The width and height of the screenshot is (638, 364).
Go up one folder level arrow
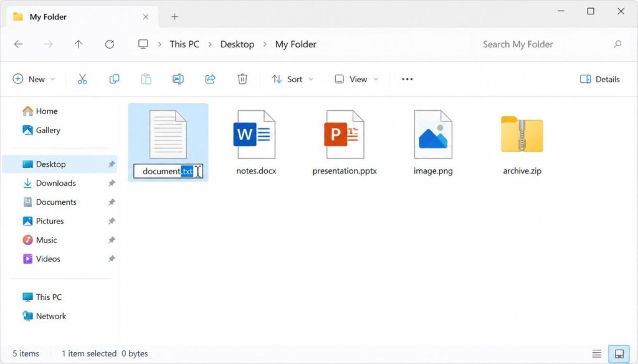pos(79,44)
